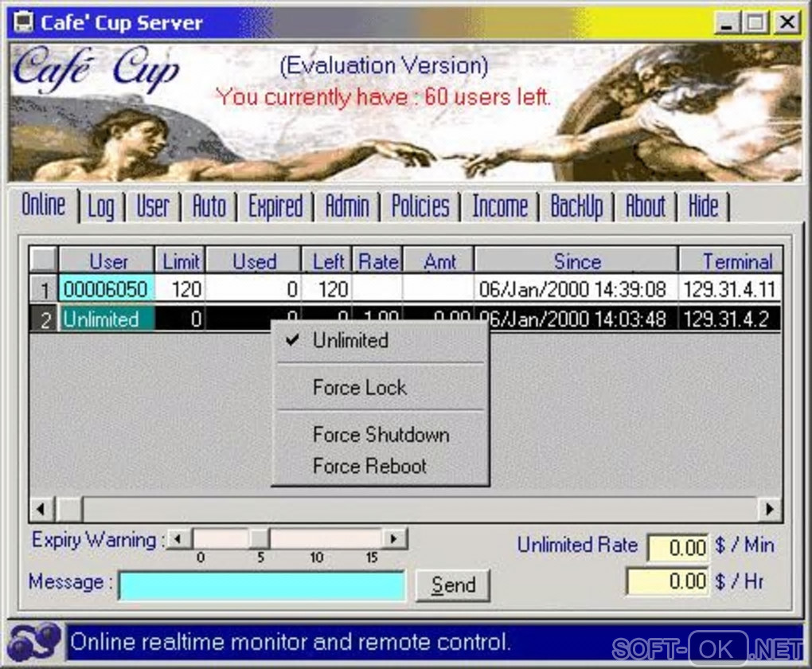The image size is (812, 669).
Task: Click Since cell 06/Jan/2000 14:39:08
Action: 576,288
